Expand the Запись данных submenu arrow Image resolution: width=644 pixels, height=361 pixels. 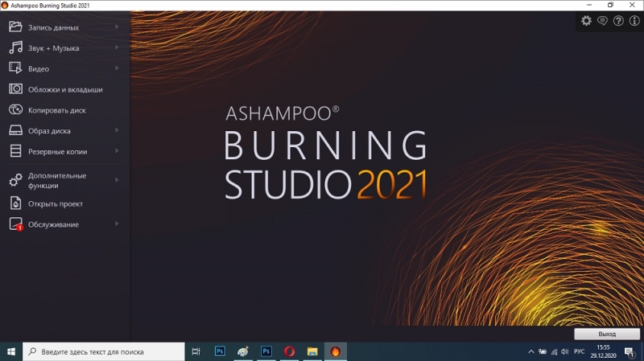(117, 27)
